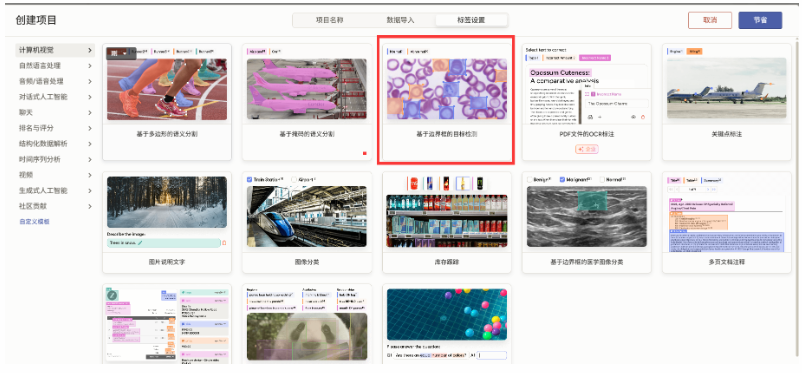Expand the 视频 category chevron

pyautogui.click(x=90, y=175)
